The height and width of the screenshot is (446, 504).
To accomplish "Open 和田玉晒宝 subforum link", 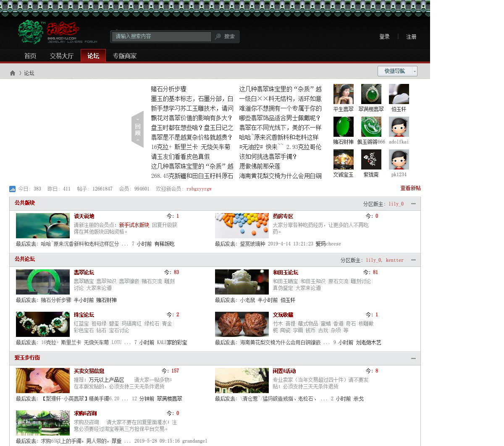I will click(x=286, y=281).
